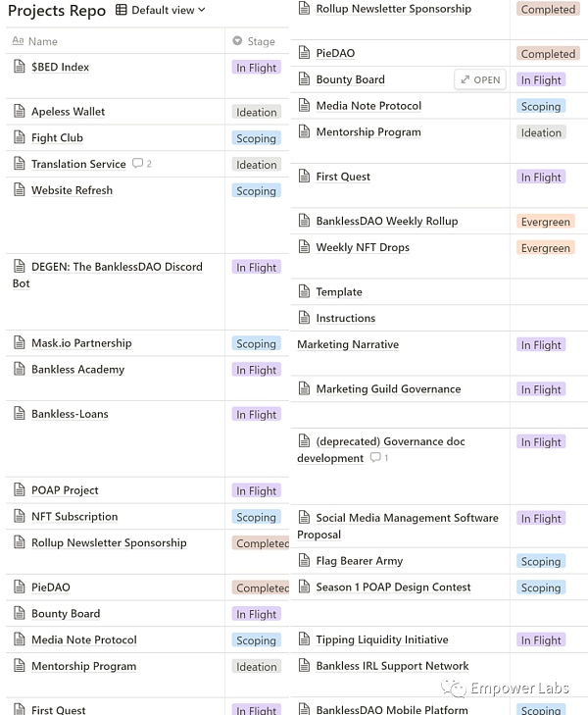Open the Season 1 POAP Design Contest row
This screenshot has height=715, width=588.
point(393,587)
